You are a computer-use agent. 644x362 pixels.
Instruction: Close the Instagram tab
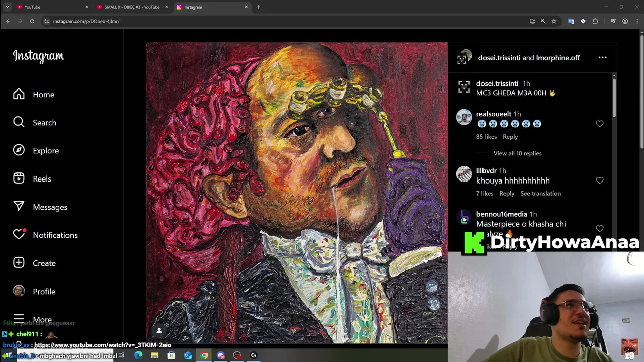click(246, 7)
